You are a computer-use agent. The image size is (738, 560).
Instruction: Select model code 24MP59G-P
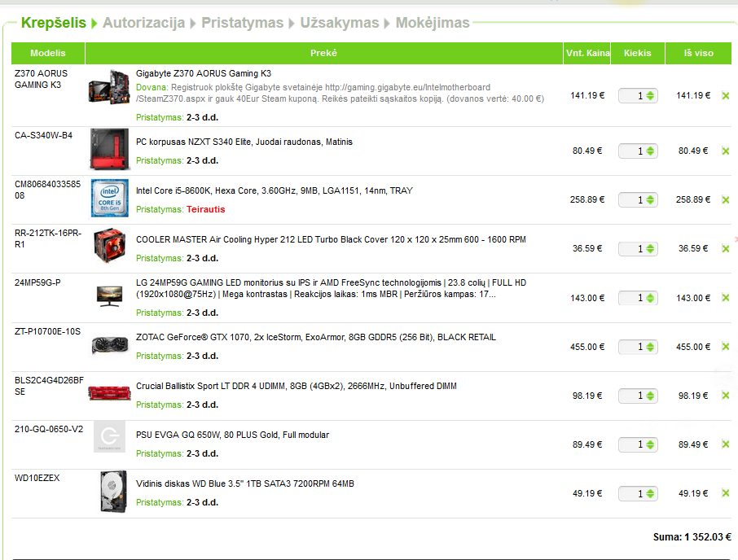(x=37, y=283)
